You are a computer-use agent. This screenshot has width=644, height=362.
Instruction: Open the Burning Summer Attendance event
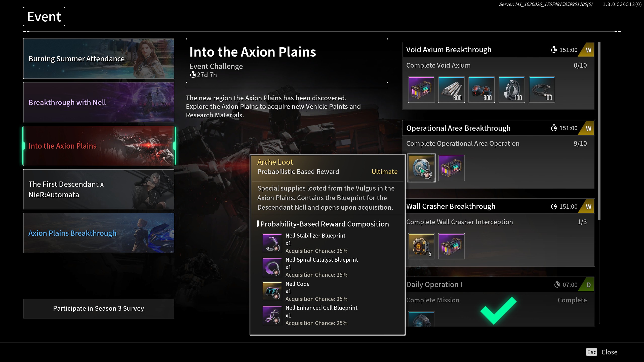click(x=99, y=59)
